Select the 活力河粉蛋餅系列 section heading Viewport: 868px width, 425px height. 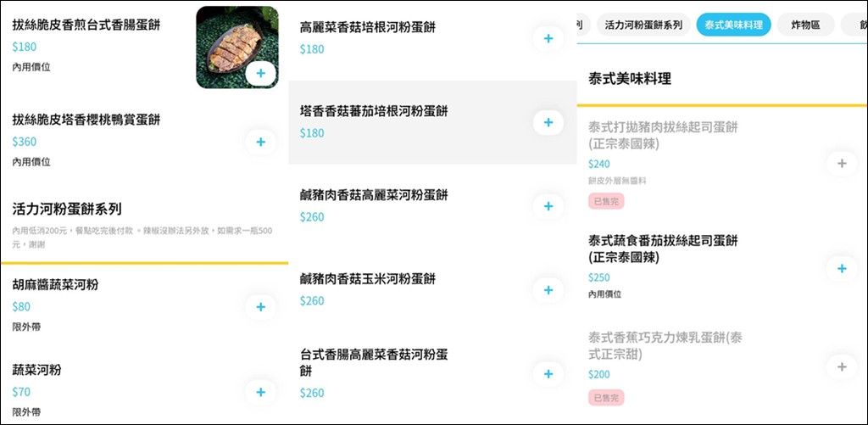67,209
